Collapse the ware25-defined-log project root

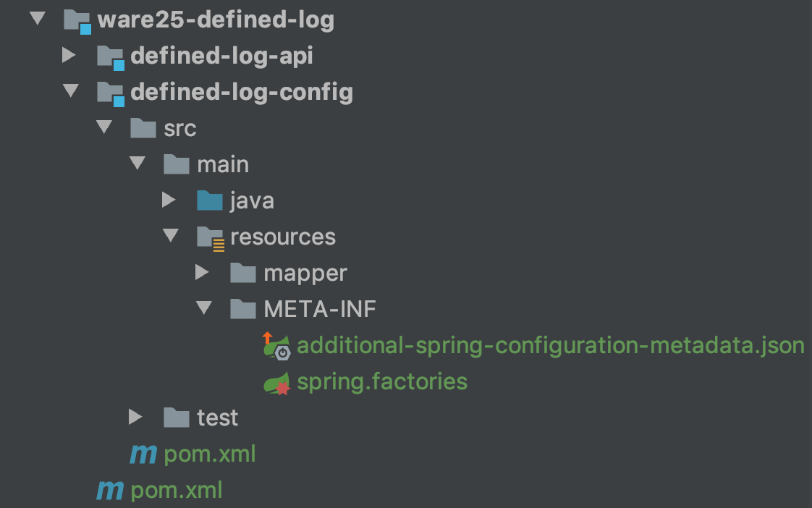click(x=38, y=18)
